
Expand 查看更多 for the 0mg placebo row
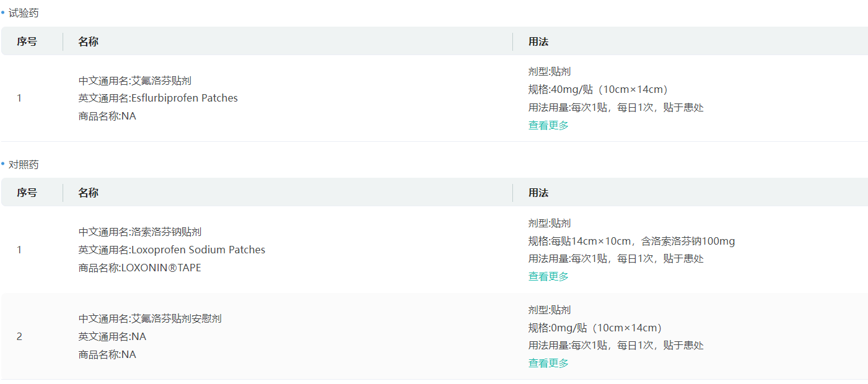pyautogui.click(x=548, y=363)
